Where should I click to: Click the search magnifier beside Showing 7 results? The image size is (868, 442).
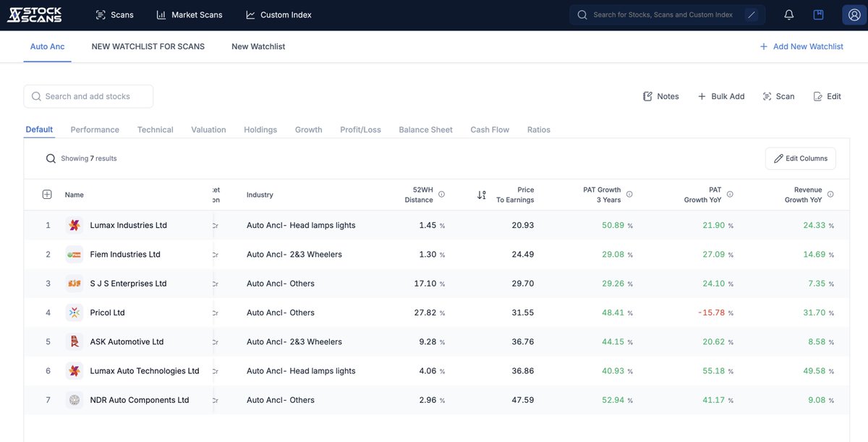[x=51, y=158]
